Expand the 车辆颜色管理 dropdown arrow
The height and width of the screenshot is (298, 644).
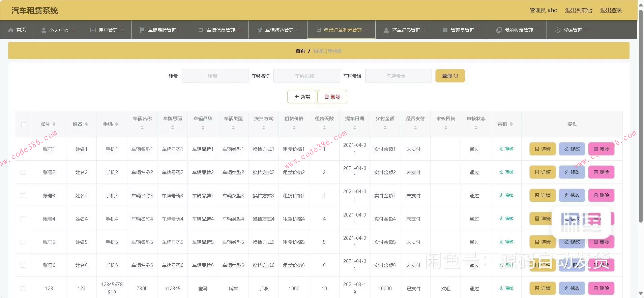click(x=298, y=30)
